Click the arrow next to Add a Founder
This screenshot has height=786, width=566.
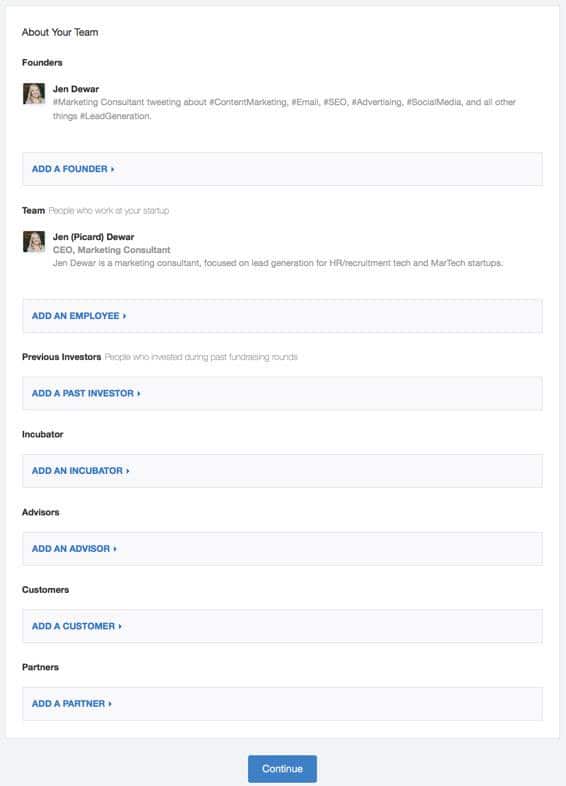pos(112,169)
